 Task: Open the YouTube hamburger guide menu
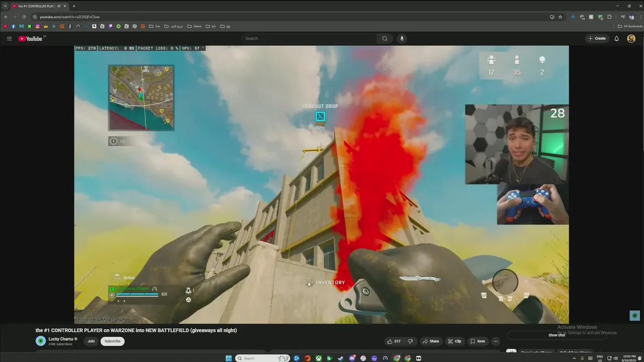9,38
